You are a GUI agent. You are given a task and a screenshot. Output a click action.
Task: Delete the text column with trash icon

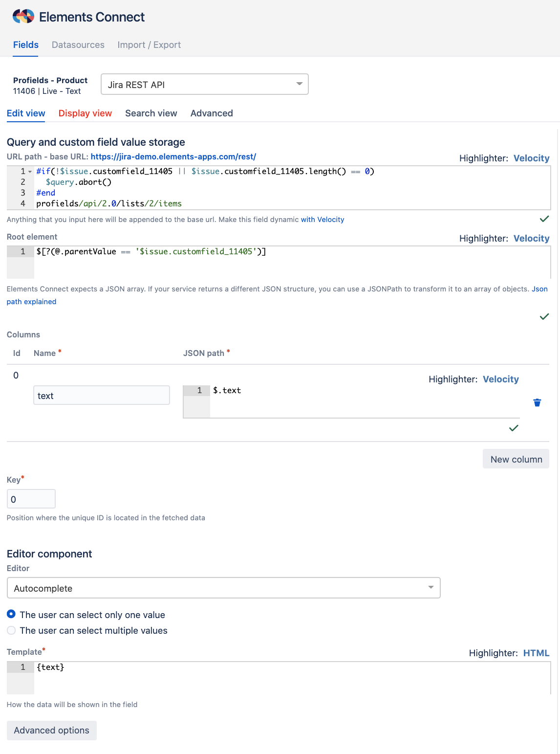(537, 402)
